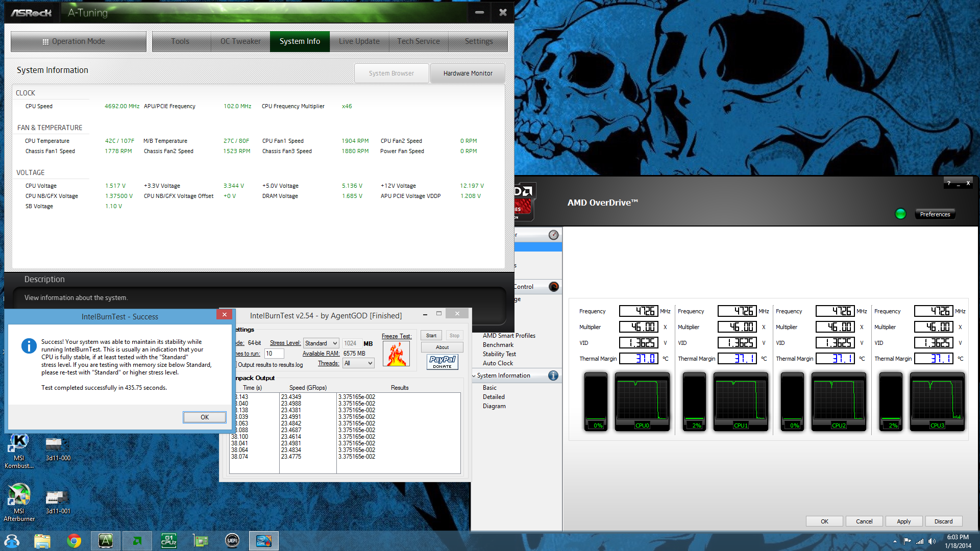This screenshot has height=551, width=980.
Task: Click the info icon in the Success dialog
Action: [x=29, y=346]
